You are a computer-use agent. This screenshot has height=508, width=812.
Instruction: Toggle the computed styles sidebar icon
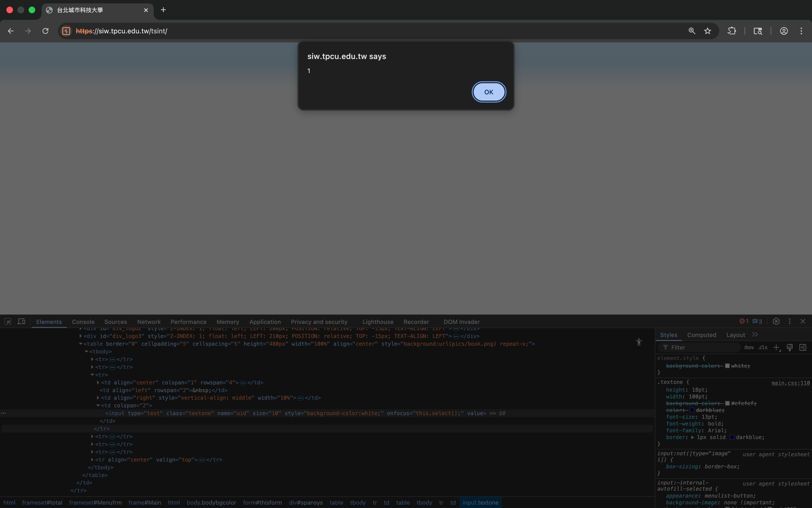click(803, 348)
